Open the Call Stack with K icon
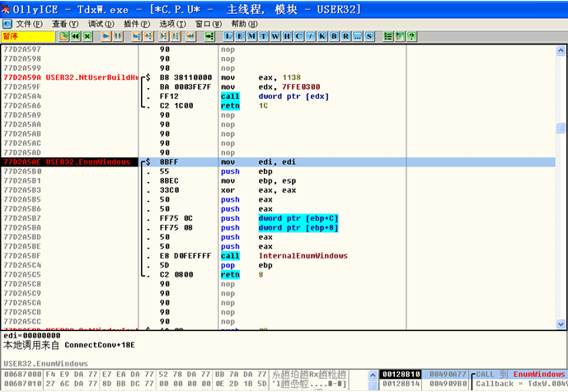 (x=322, y=36)
